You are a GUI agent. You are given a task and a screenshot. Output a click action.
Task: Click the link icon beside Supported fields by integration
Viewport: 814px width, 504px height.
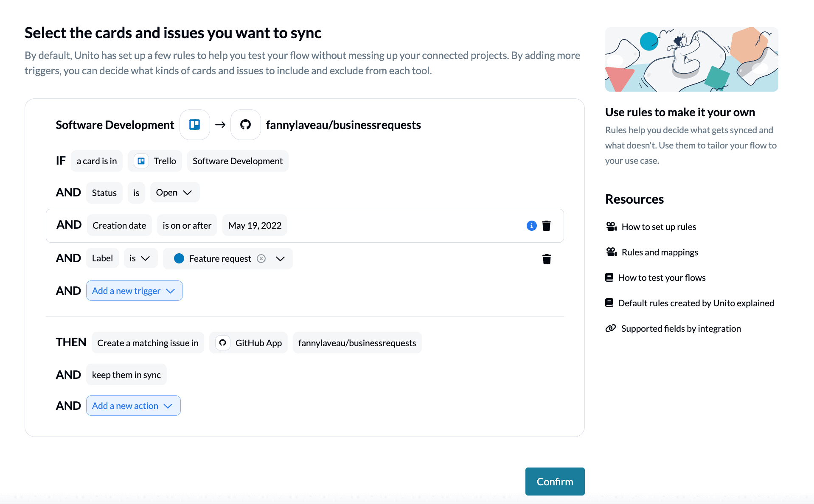tap(610, 328)
